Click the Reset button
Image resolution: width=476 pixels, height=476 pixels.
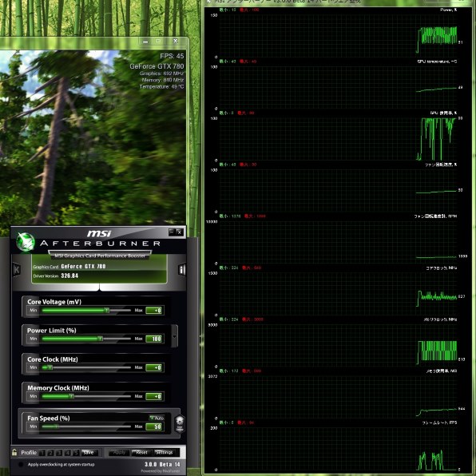pos(141,453)
